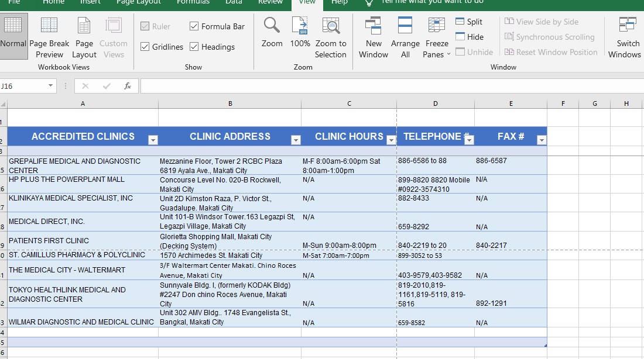
Task: Select column E header
Action: coord(511,104)
